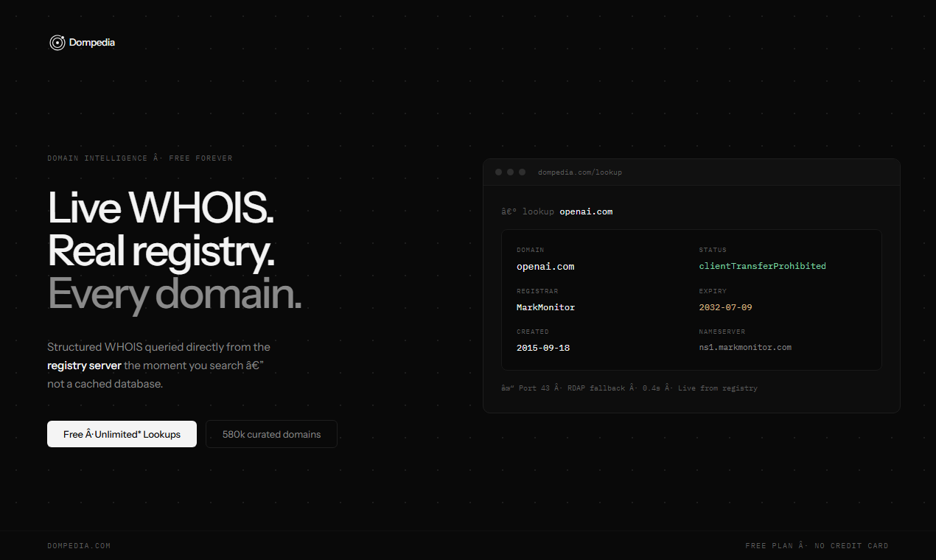Click the 2032-07-09 expiry date

[x=725, y=307]
